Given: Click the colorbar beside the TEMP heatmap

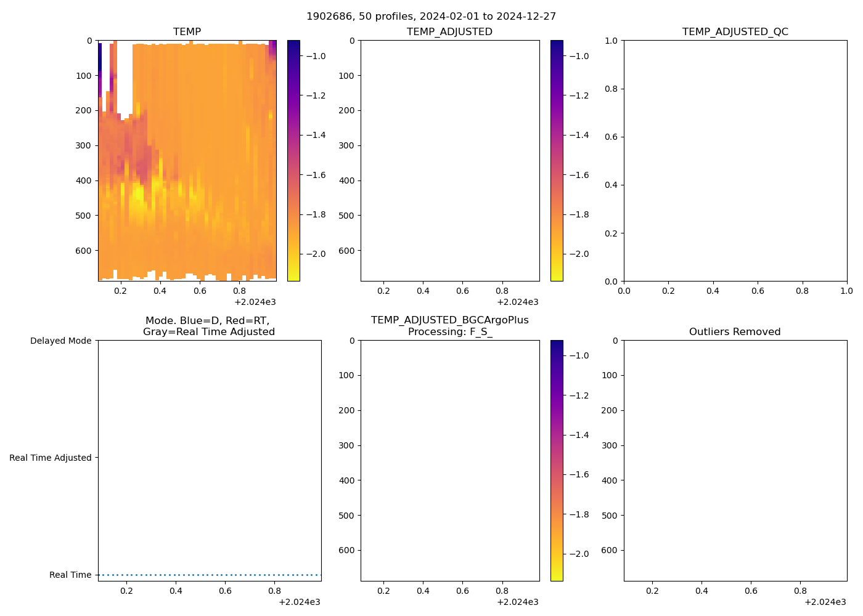Looking at the screenshot, I should tap(293, 160).
